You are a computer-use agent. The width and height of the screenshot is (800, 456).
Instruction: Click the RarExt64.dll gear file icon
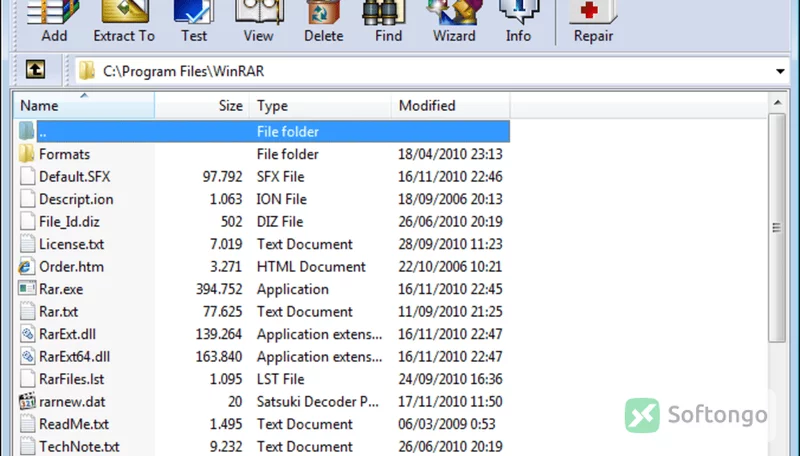[x=27, y=357]
